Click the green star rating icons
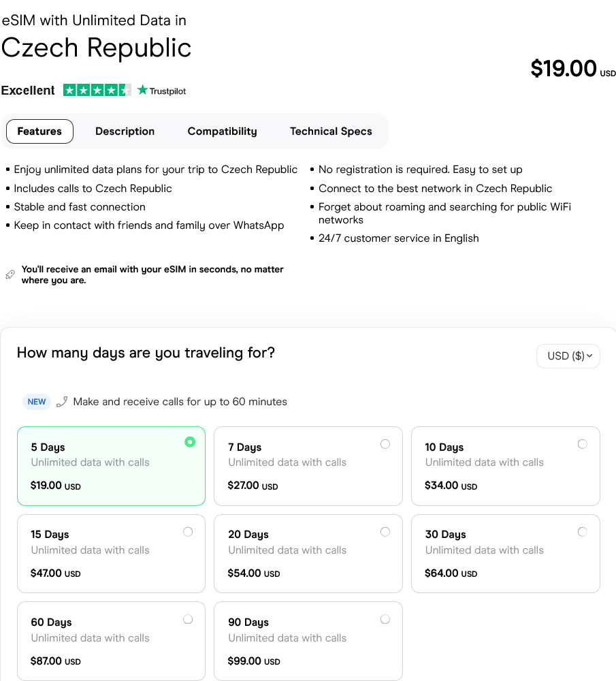The height and width of the screenshot is (681, 616). click(97, 90)
